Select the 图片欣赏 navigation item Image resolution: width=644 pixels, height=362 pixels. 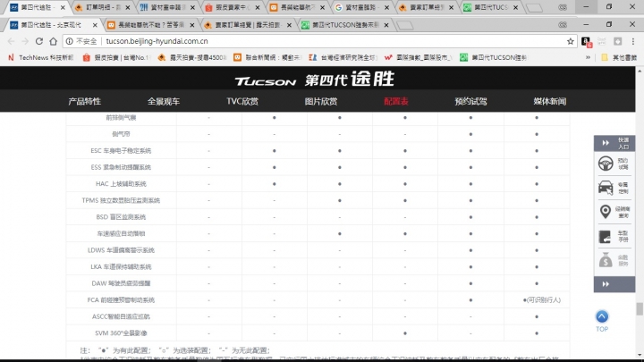(321, 101)
